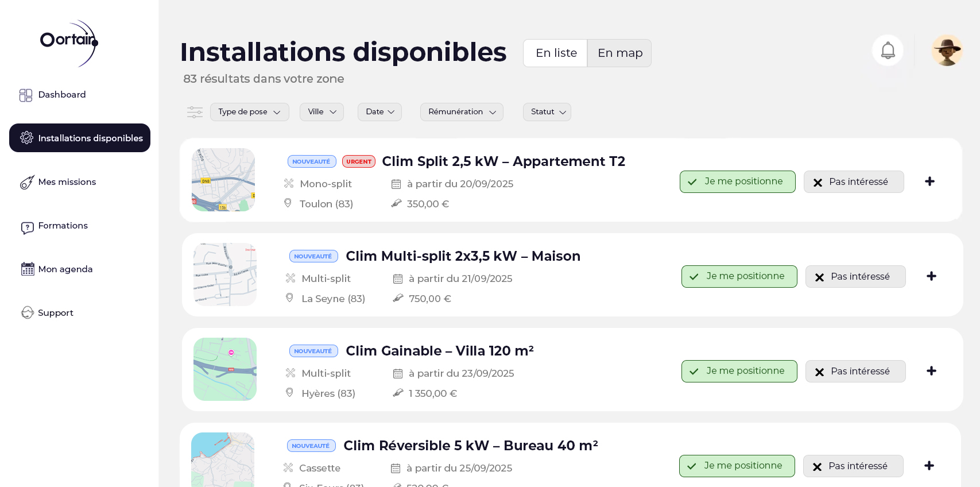The width and height of the screenshot is (980, 487).
Task: Expand La Seyne listing with plus icon
Action: [x=931, y=276]
